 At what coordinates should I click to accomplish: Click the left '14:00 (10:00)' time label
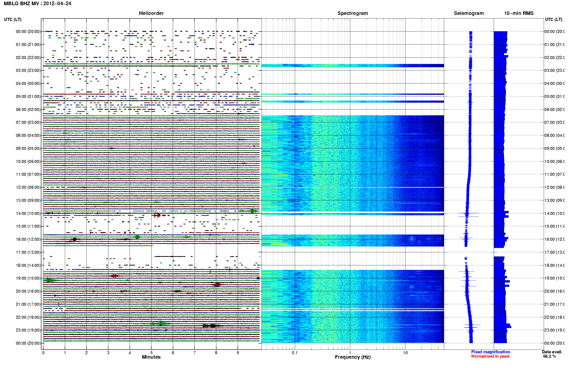coord(28,213)
